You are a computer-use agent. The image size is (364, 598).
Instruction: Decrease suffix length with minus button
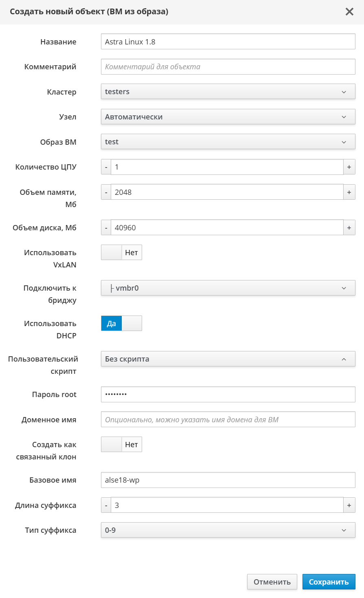tap(106, 505)
